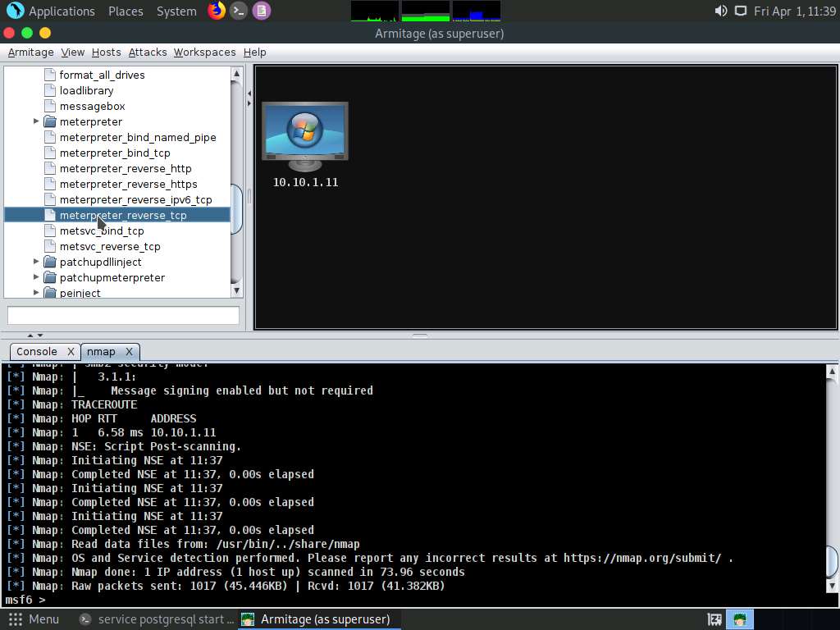This screenshot has height=630, width=840.
Task: Close the nmap tab with its X
Action: point(130,351)
